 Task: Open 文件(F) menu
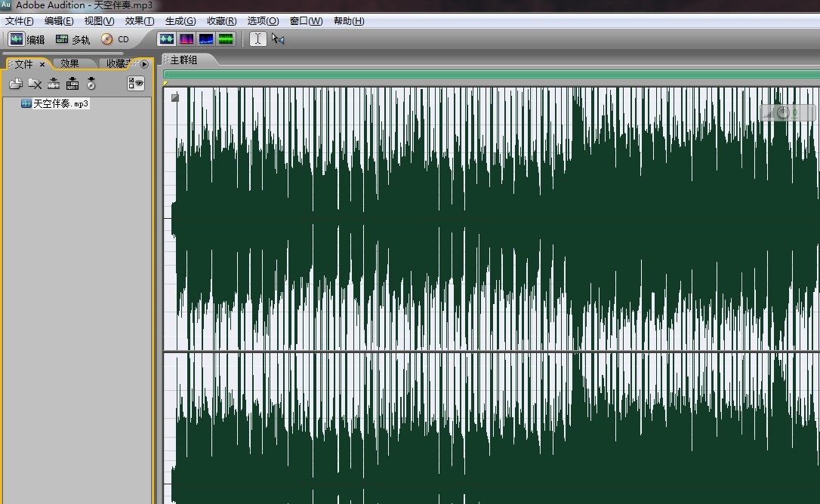(20, 21)
